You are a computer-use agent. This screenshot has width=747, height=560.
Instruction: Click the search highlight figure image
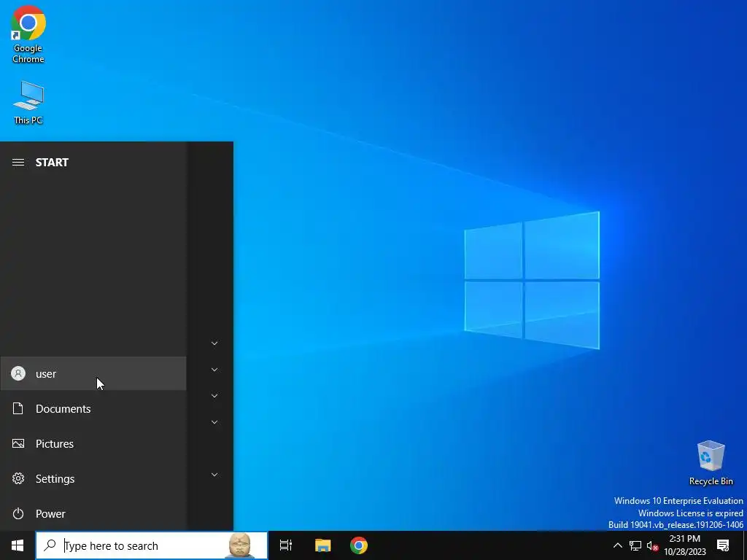240,545
